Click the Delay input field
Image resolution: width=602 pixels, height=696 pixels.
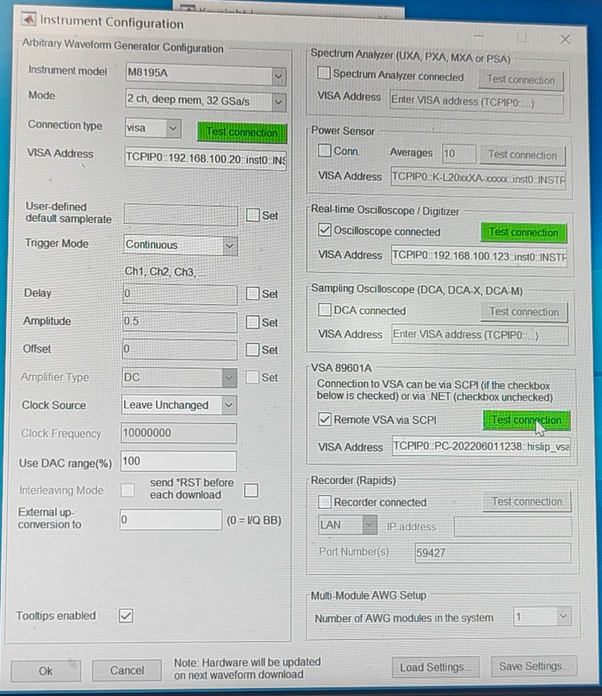coord(180,294)
